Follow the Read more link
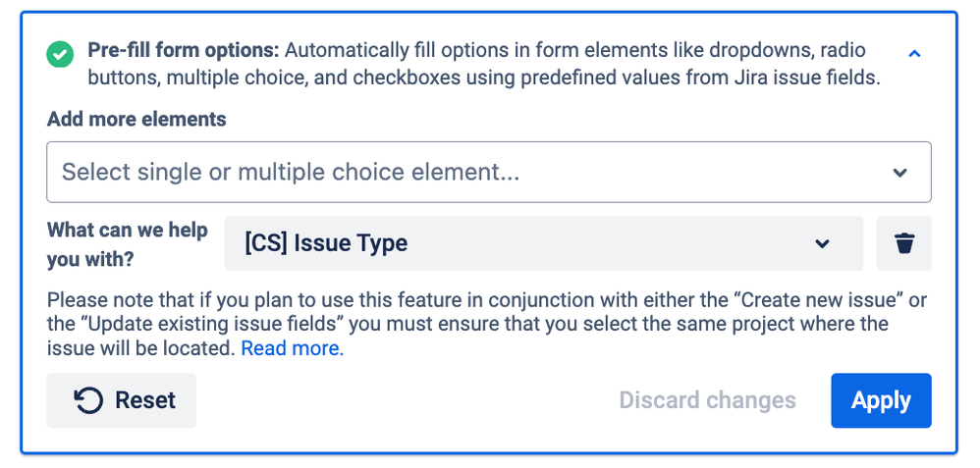The height and width of the screenshot is (468, 980). click(x=293, y=348)
